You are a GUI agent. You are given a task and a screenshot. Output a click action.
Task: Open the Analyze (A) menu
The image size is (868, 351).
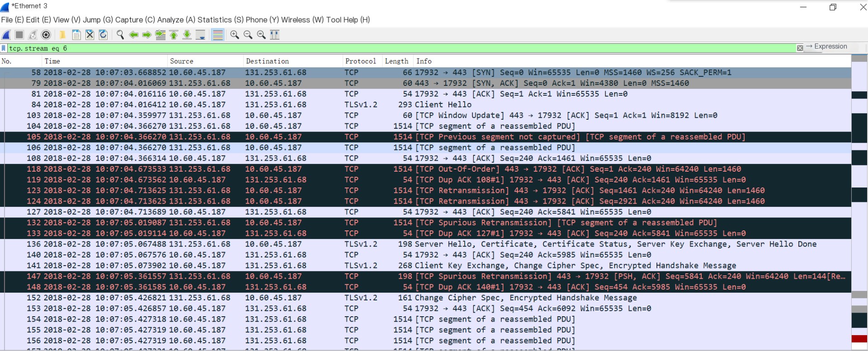click(176, 20)
